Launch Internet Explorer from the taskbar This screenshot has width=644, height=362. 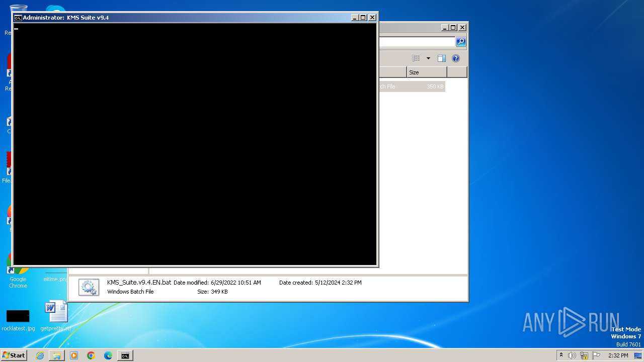[x=40, y=355]
